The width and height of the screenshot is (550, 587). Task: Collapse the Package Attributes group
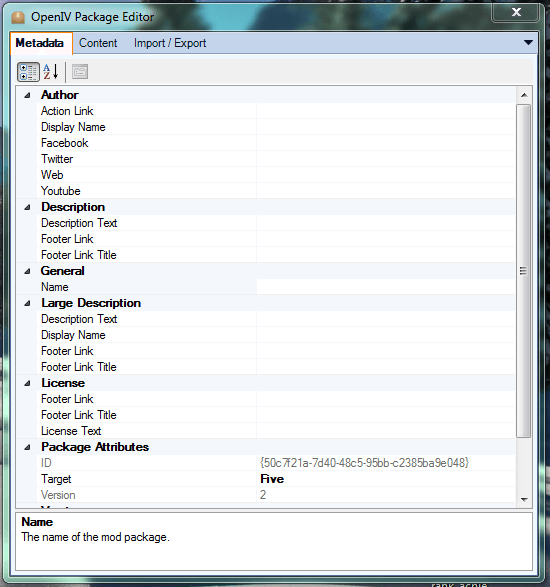pyautogui.click(x=27, y=447)
